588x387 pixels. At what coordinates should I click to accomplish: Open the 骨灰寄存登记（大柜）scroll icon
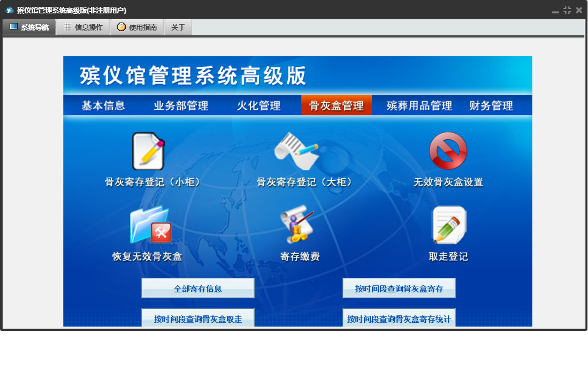(296, 151)
